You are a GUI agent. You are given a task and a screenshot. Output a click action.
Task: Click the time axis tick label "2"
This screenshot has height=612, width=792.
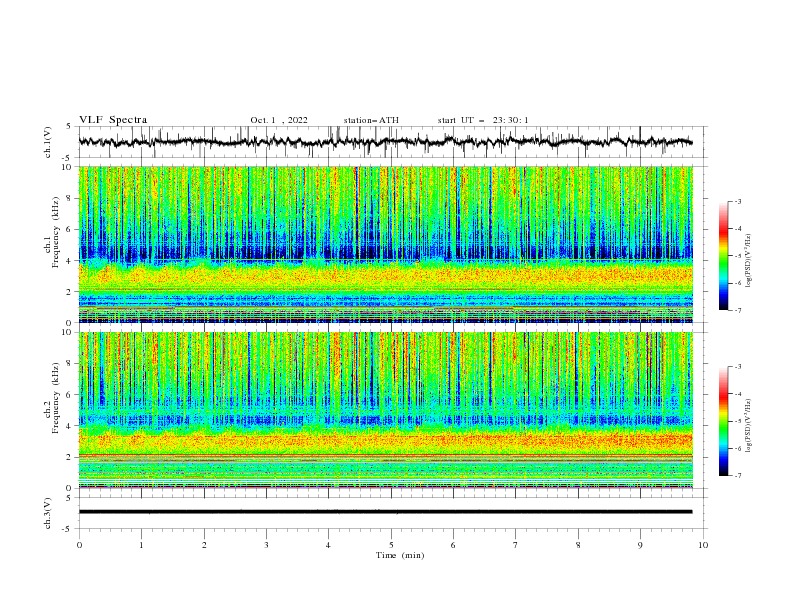[x=204, y=545]
